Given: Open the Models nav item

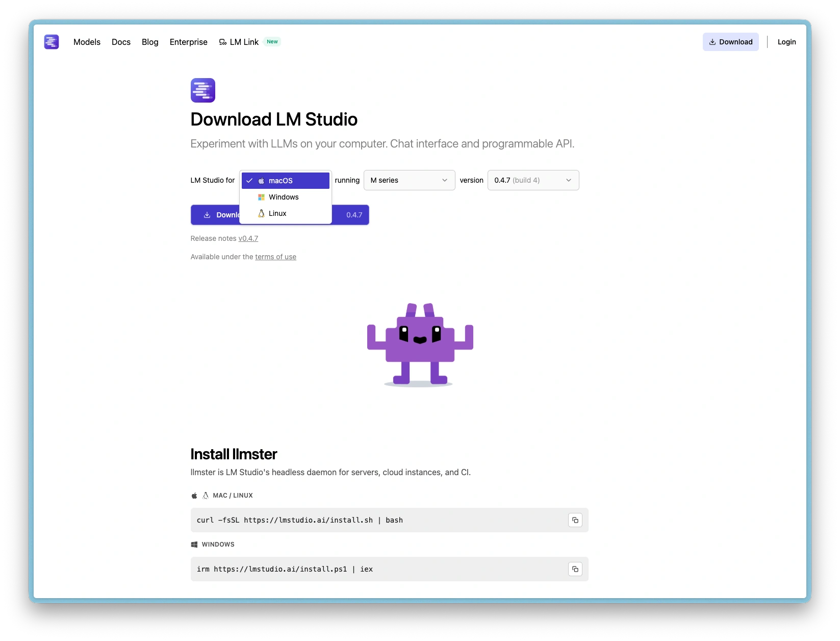Looking at the screenshot, I should click(87, 42).
